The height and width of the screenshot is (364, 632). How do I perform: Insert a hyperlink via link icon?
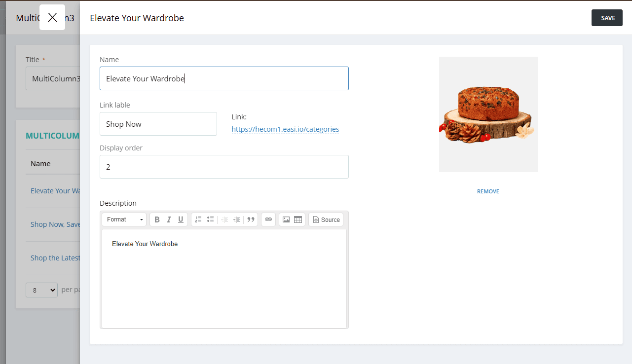pyautogui.click(x=268, y=219)
